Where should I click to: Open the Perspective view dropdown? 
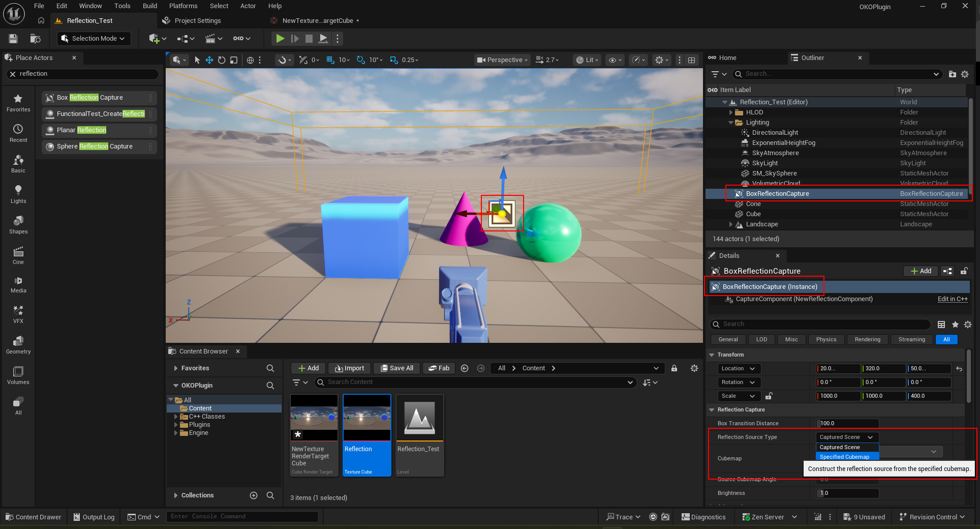(x=502, y=60)
